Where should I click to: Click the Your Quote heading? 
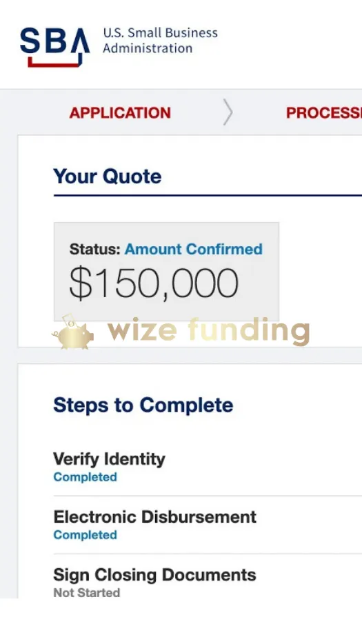click(108, 177)
